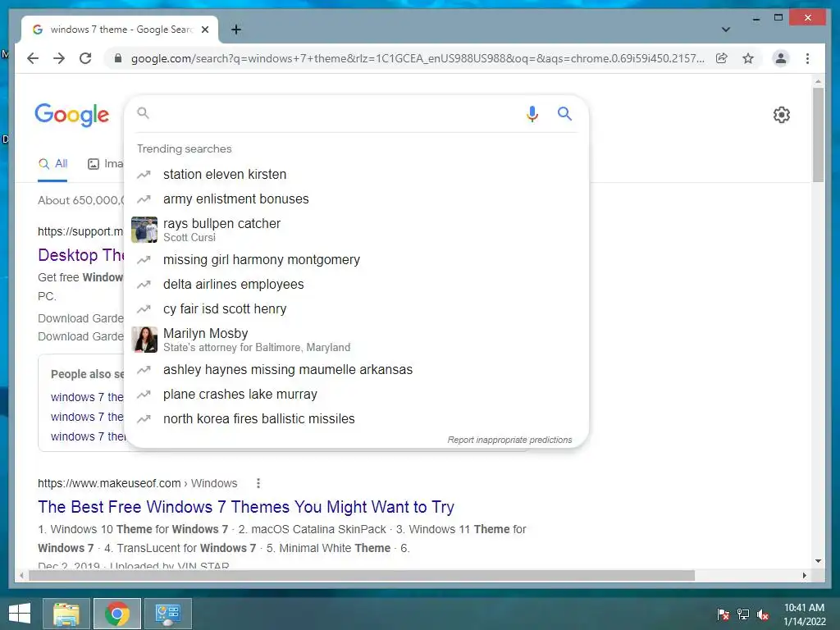840x630 pixels.
Task: Open the Chrome three-dot menu
Action: click(x=807, y=58)
